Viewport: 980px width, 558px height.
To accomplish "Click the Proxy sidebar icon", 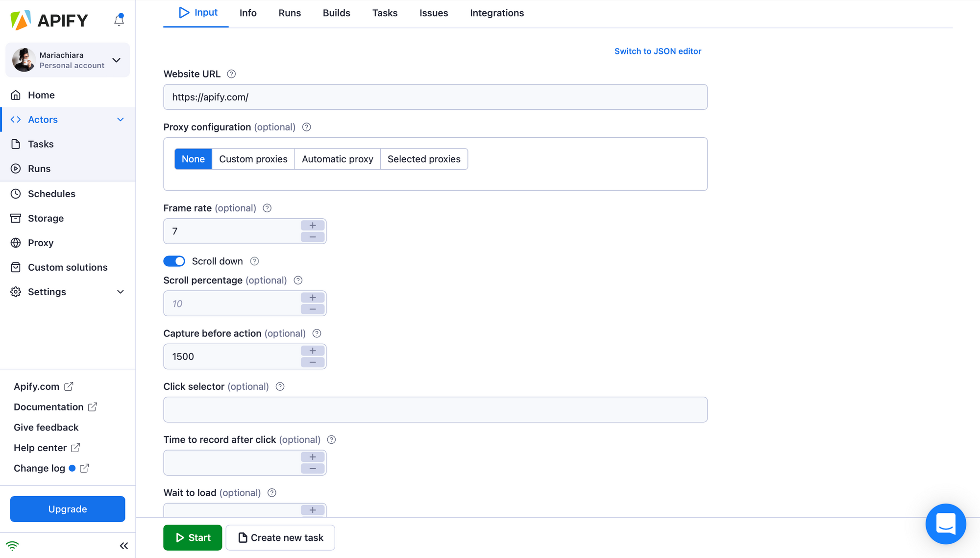I will click(x=16, y=243).
